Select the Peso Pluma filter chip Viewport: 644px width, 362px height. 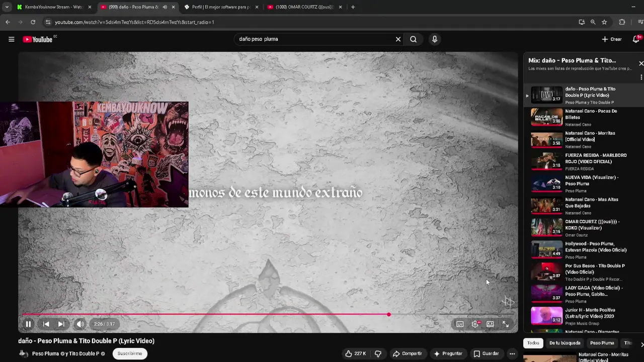tap(602, 343)
